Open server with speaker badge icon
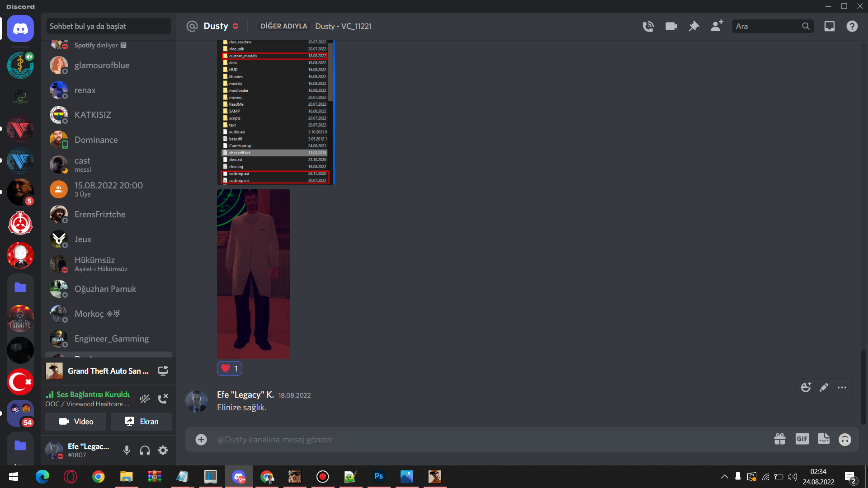868x488 pixels. click(x=20, y=65)
